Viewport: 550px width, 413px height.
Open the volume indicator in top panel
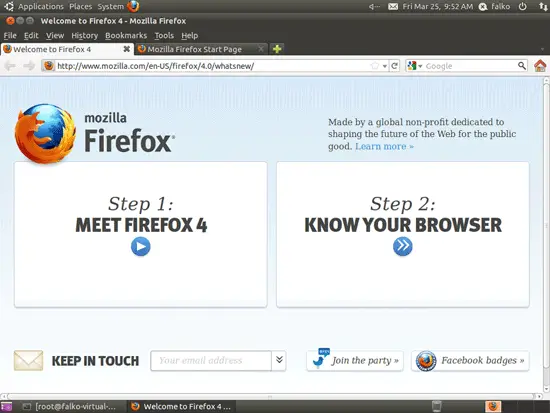tap(375, 7)
